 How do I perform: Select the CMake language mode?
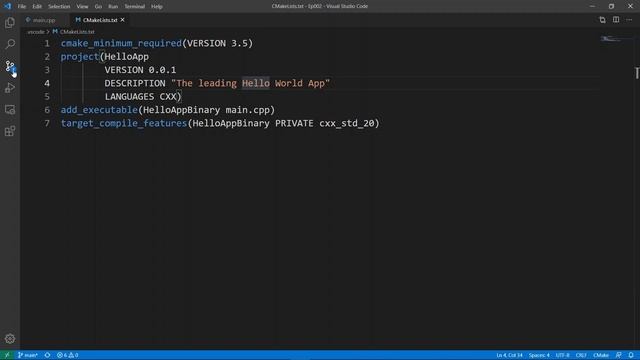point(601,355)
